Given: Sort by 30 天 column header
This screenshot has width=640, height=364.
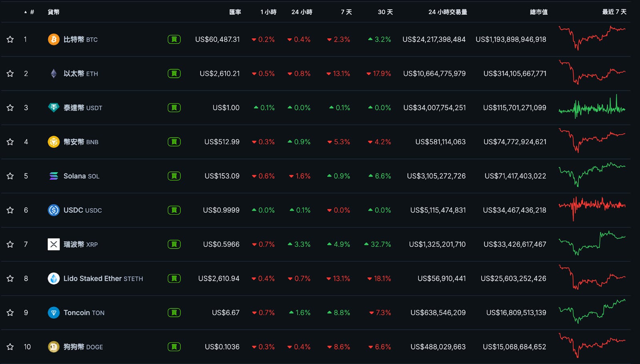Looking at the screenshot, I should point(385,12).
